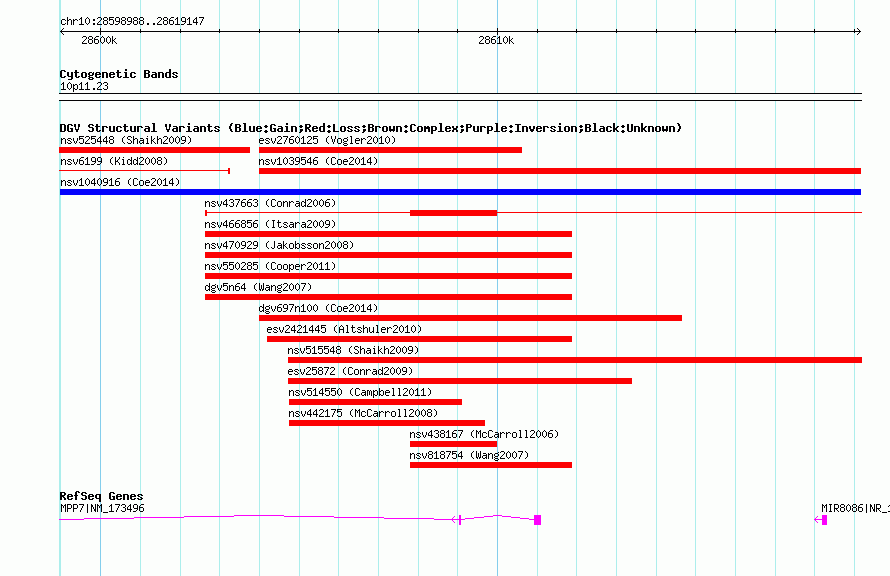Select the nsv466856 (Itsara2009) label

[x=270, y=224]
